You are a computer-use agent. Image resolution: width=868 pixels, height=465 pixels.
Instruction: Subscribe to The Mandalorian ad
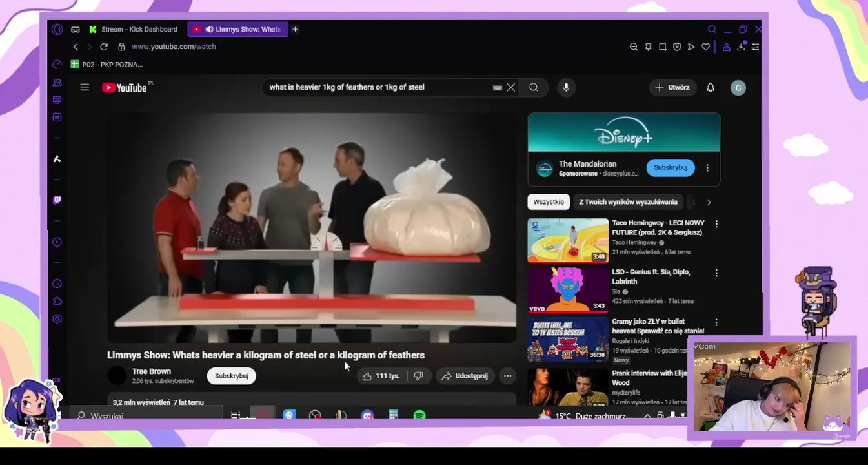click(671, 167)
